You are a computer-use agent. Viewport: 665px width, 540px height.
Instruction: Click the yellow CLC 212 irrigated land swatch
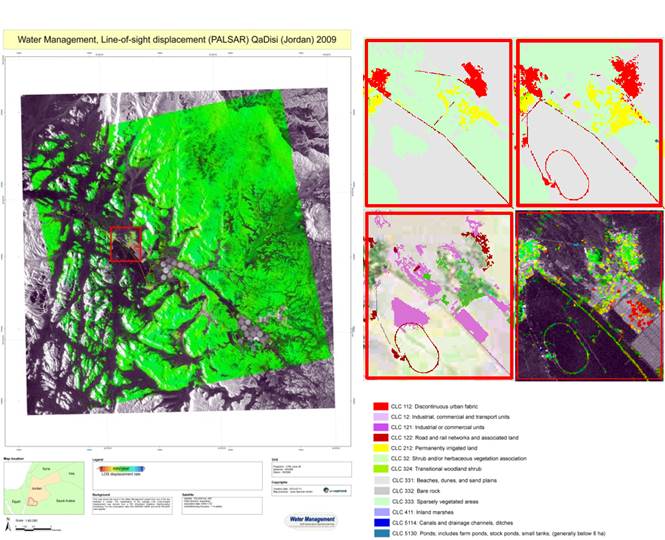[x=380, y=448]
